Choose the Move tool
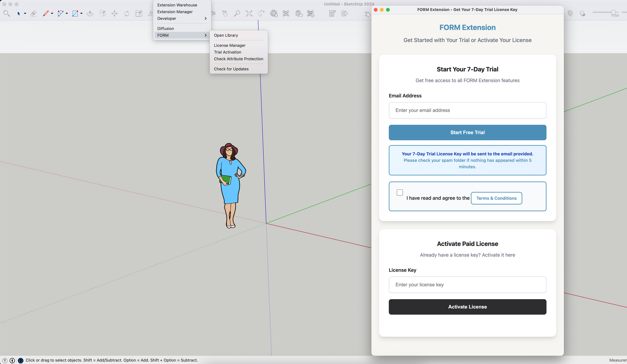Image resolution: width=627 pixels, height=364 pixels. (x=114, y=13)
